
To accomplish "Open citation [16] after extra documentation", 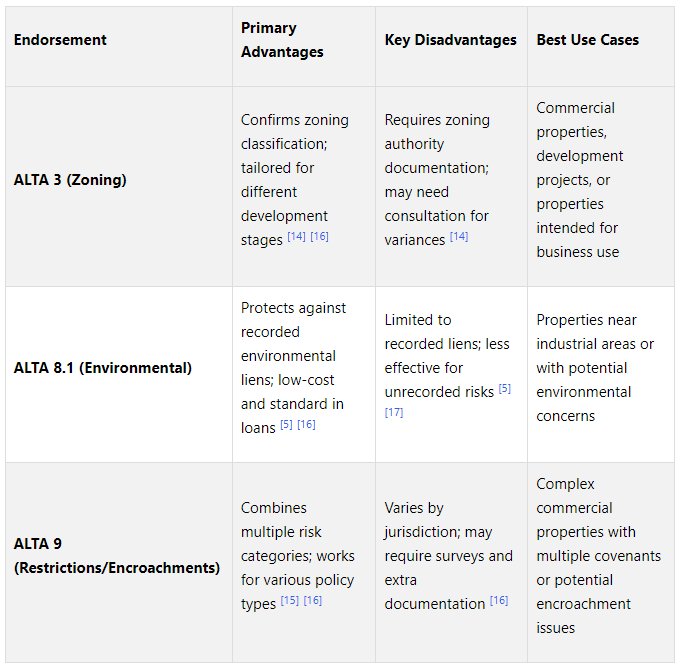I will pos(499,600).
